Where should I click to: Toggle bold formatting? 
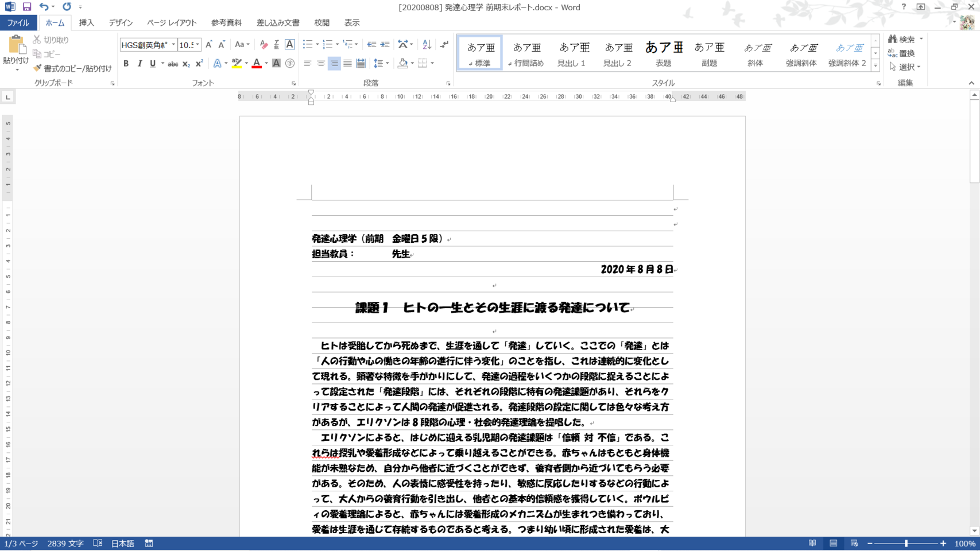point(126,64)
